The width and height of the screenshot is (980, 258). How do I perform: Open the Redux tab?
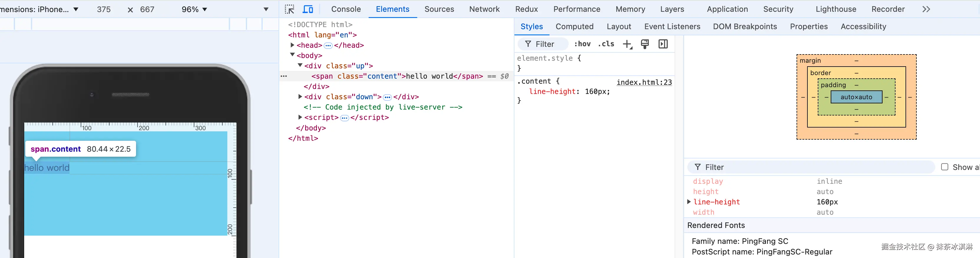point(527,9)
